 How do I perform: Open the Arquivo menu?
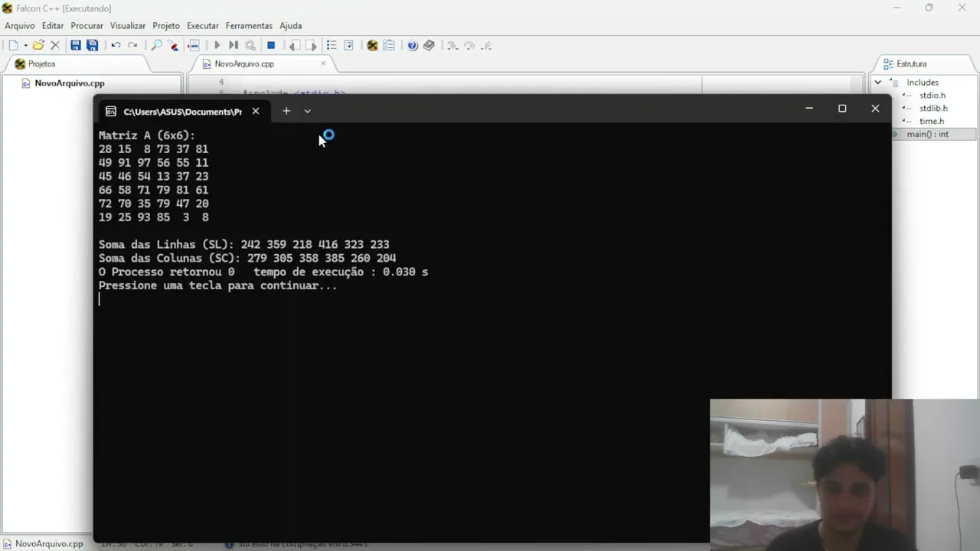point(20,25)
